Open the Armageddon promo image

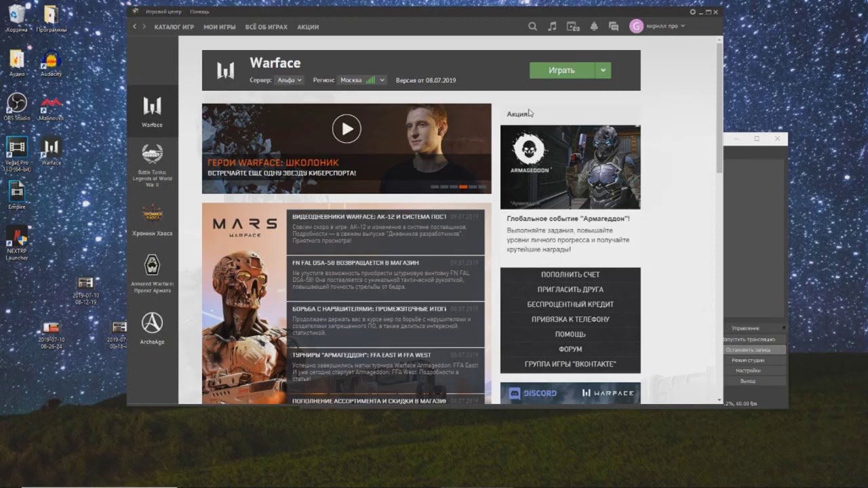[x=570, y=167]
